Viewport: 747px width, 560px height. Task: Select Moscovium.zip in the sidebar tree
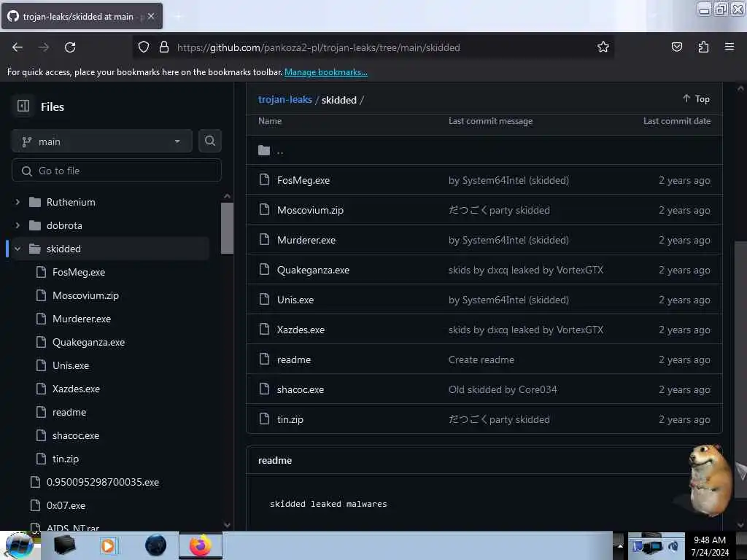pos(86,295)
